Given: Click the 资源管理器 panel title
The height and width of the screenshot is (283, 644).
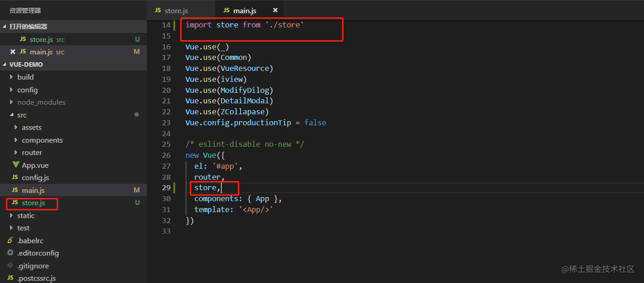Looking at the screenshot, I should coord(25,10).
